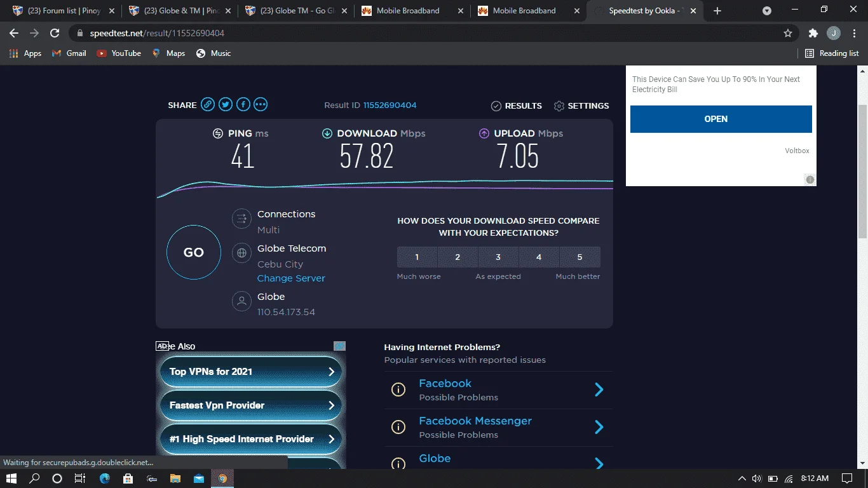Open more share options (ellipsis icon)
The height and width of the screenshot is (488, 868).
(x=261, y=105)
